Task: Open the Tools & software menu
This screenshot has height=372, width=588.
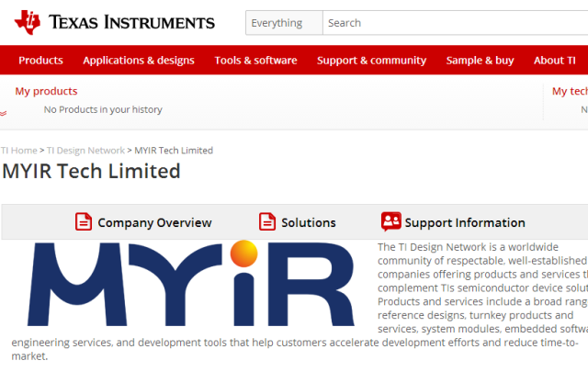Action: (255, 61)
